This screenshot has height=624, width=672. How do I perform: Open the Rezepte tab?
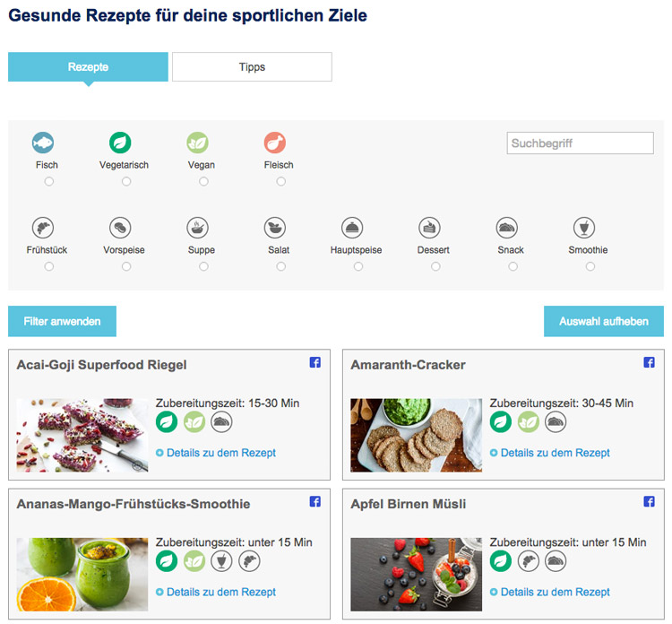88,67
